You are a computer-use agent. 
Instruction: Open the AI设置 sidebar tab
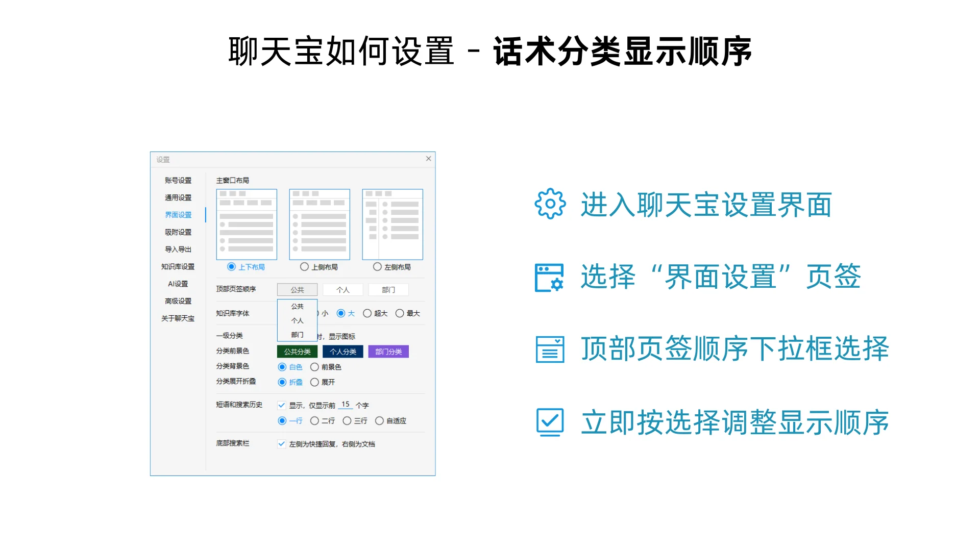[x=178, y=284]
